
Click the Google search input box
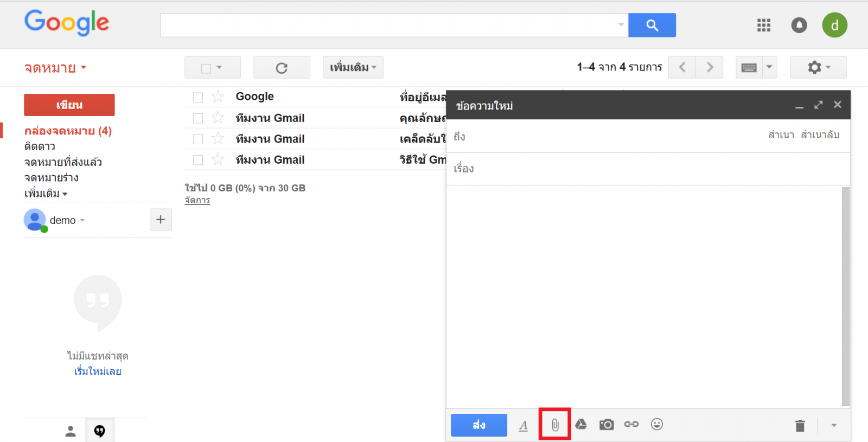coord(394,25)
